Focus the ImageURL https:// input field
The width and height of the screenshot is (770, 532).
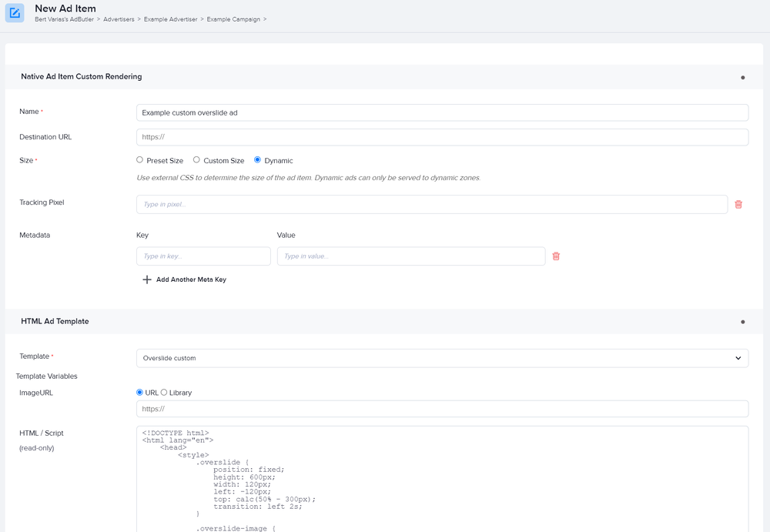tap(442, 409)
